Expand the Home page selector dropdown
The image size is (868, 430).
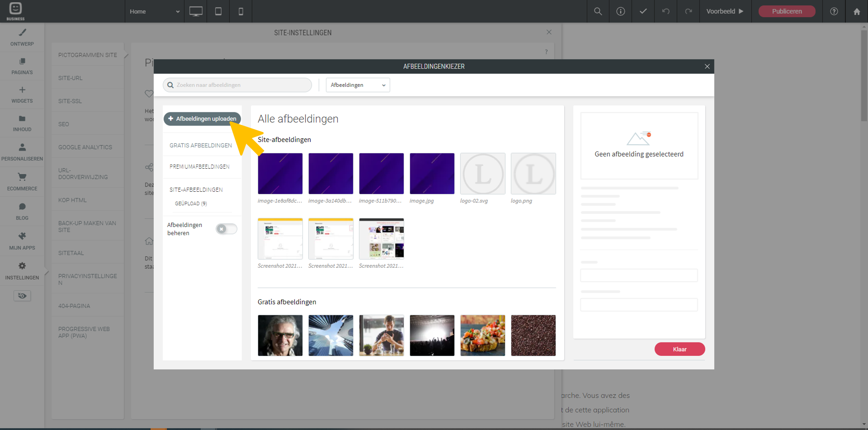coord(154,11)
